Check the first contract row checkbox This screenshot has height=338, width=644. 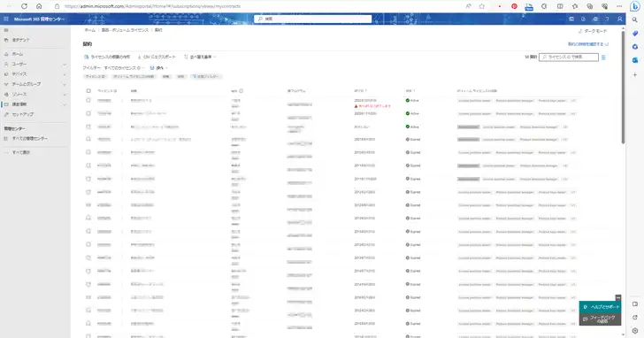(x=88, y=101)
